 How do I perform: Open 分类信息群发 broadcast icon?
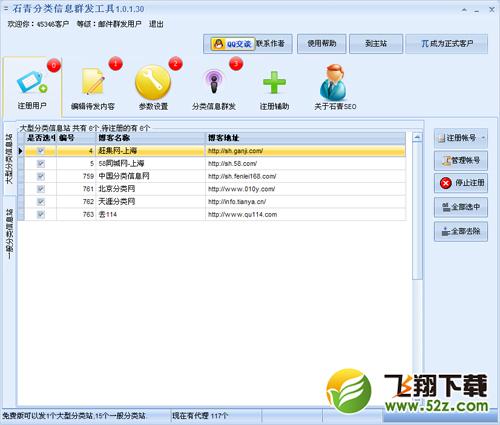tap(214, 82)
